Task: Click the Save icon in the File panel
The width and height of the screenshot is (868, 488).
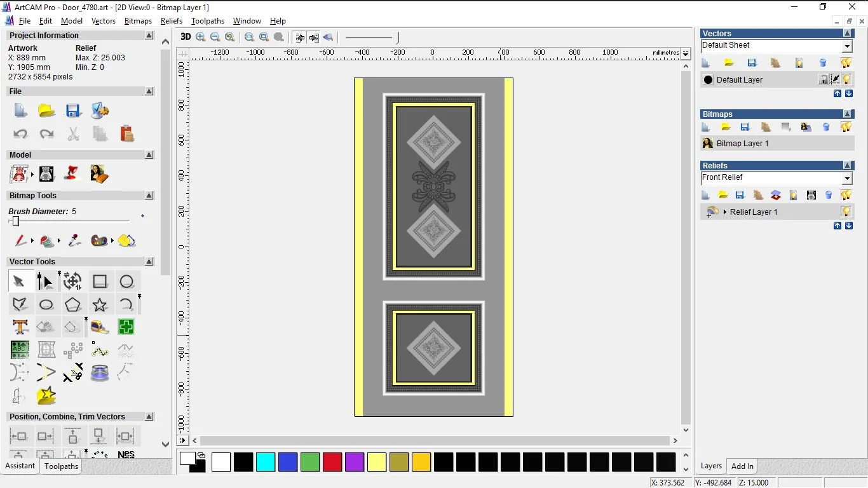Action: click(x=73, y=111)
